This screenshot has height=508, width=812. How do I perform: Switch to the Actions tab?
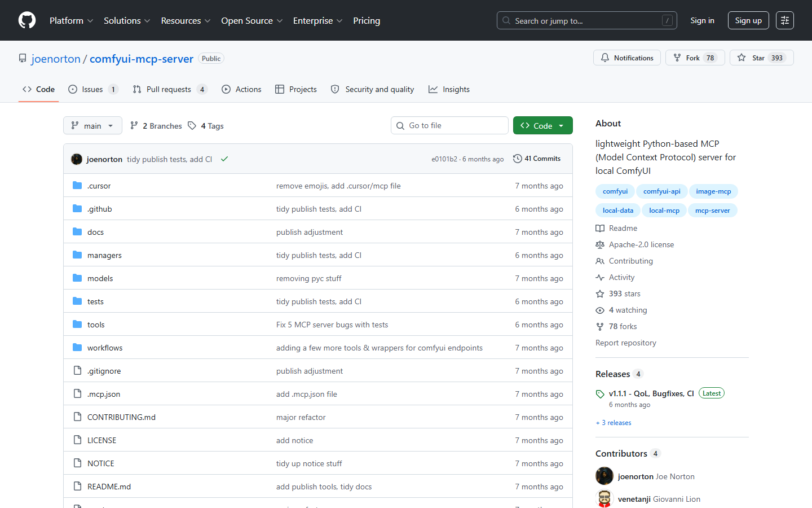click(241, 89)
